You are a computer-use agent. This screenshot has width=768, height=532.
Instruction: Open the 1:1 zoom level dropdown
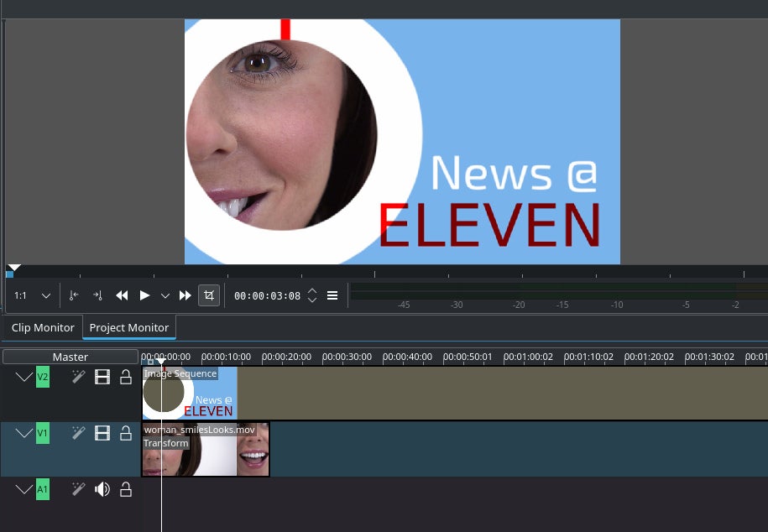pyautogui.click(x=33, y=295)
